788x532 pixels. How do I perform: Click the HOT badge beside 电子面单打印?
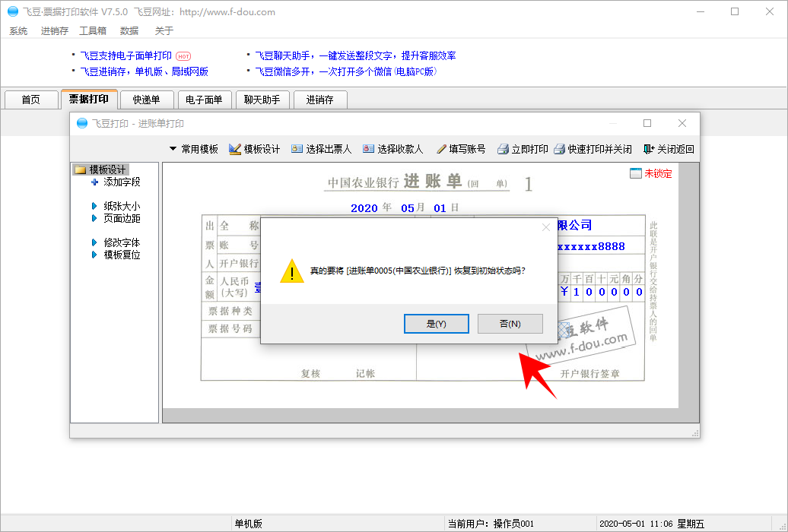pyautogui.click(x=183, y=56)
